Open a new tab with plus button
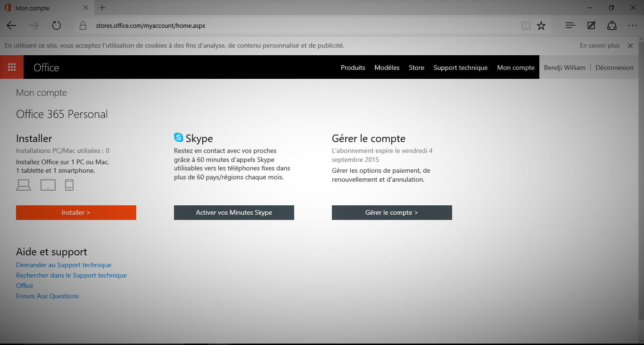This screenshot has width=644, height=345. pos(102,8)
